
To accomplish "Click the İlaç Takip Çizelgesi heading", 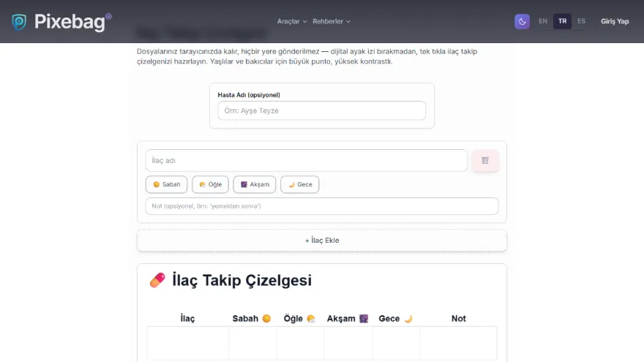I will [x=242, y=280].
